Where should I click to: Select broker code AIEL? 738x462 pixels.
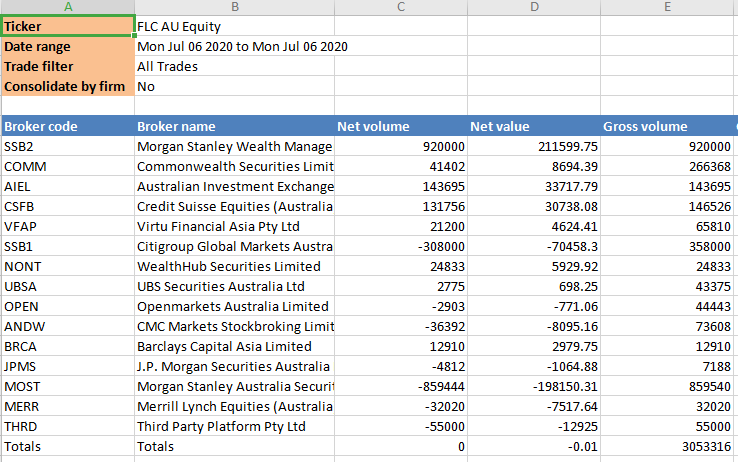(68, 186)
